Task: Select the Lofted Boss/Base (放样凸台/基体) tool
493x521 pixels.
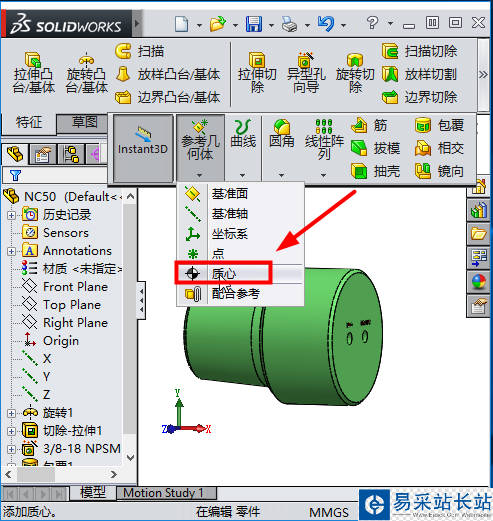Action: tap(168, 74)
